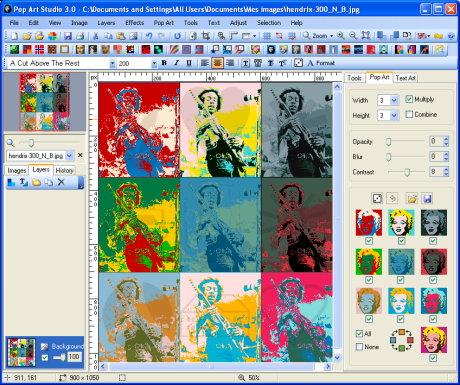Create a new document from the toolbar

[x=14, y=36]
